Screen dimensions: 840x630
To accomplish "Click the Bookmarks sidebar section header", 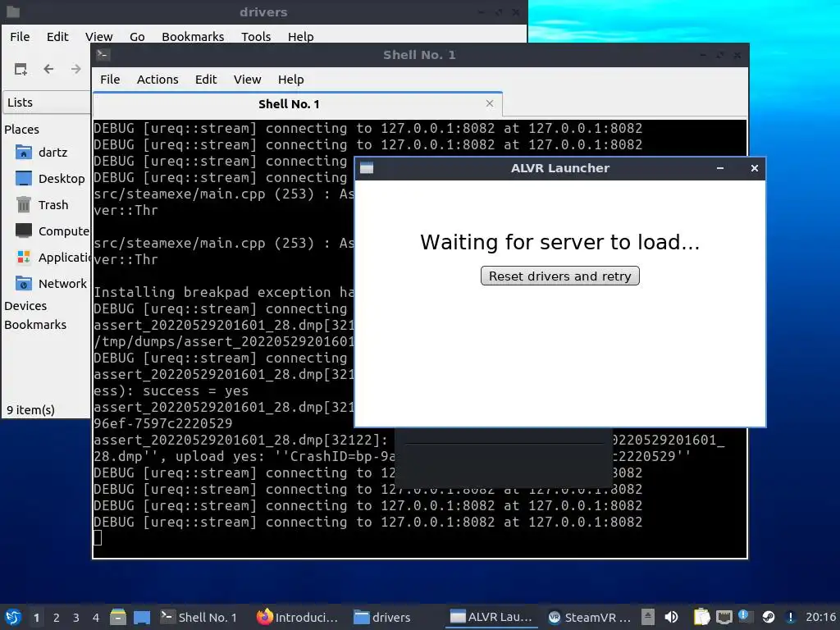I will pyautogui.click(x=35, y=325).
